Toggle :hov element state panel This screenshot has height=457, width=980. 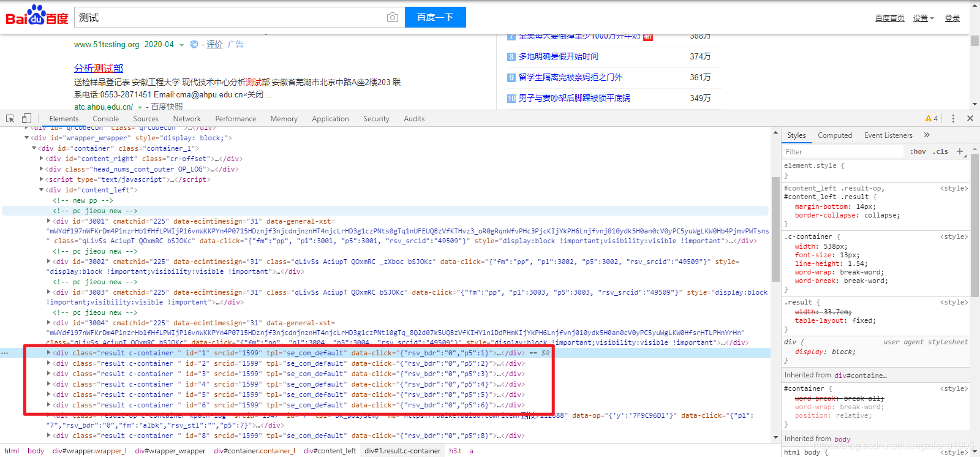point(918,151)
